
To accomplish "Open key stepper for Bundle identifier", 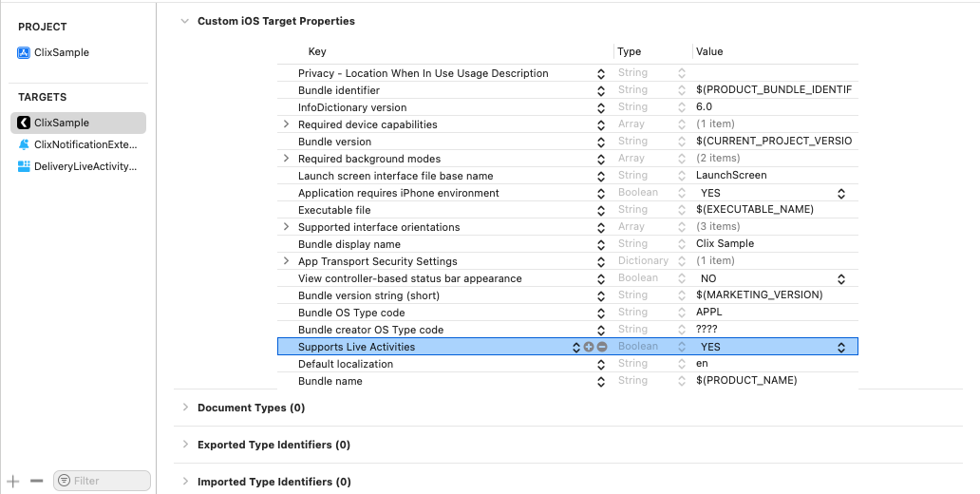I will point(600,90).
